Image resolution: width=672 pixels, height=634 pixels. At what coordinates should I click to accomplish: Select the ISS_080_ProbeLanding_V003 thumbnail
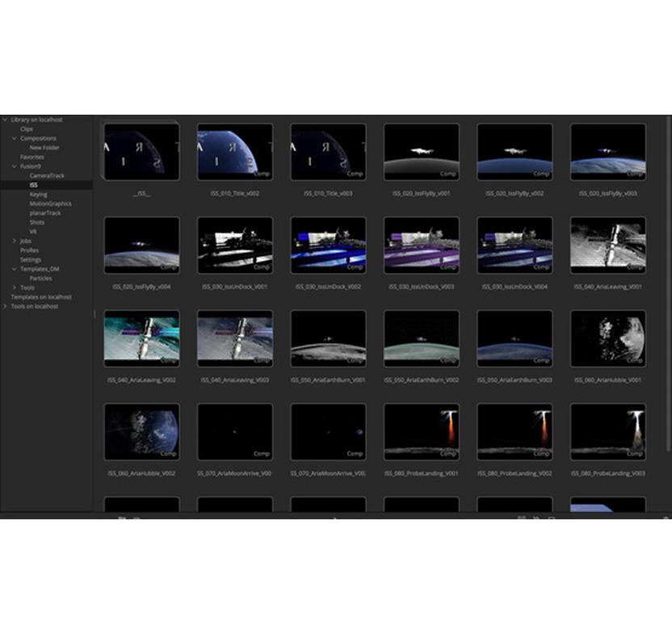click(x=608, y=431)
